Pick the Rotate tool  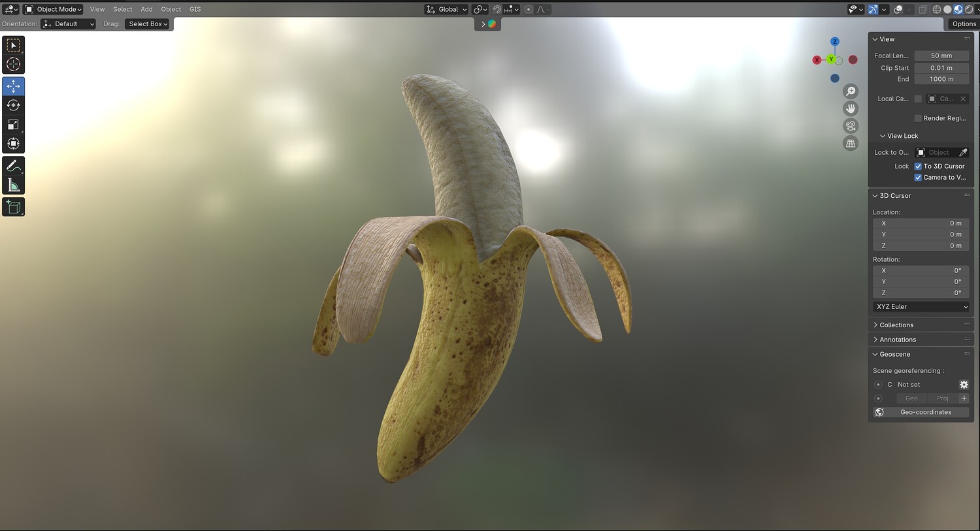point(13,105)
